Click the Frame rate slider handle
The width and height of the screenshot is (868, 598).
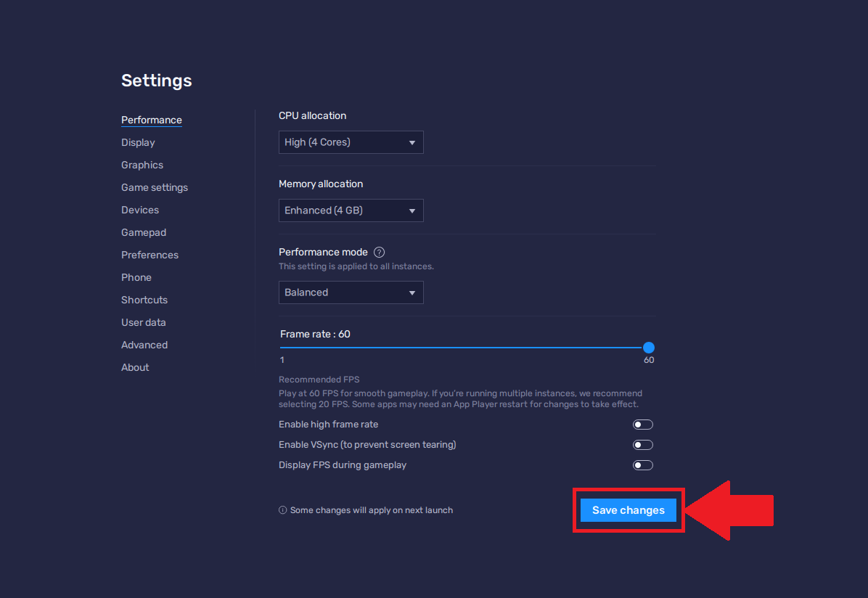pyautogui.click(x=649, y=348)
